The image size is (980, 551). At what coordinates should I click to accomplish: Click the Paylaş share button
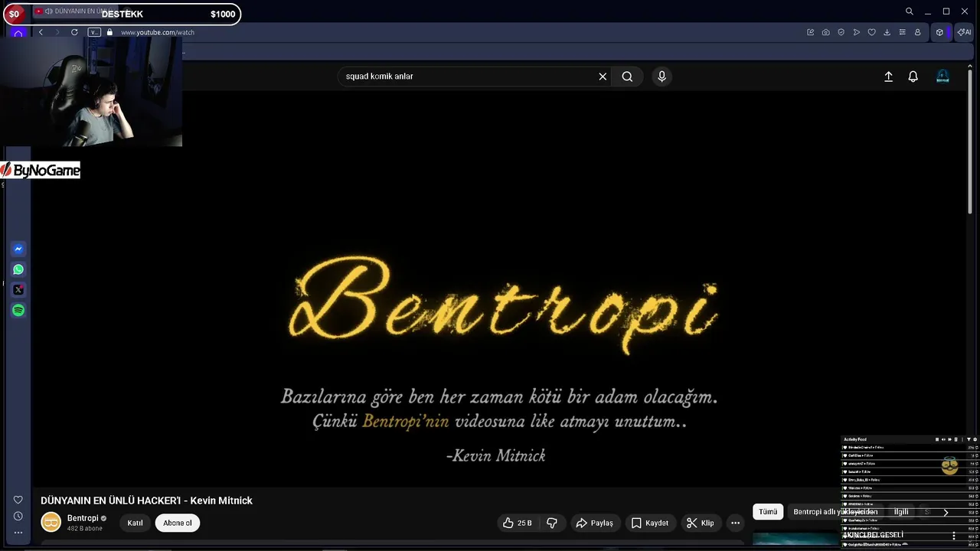[x=594, y=523]
